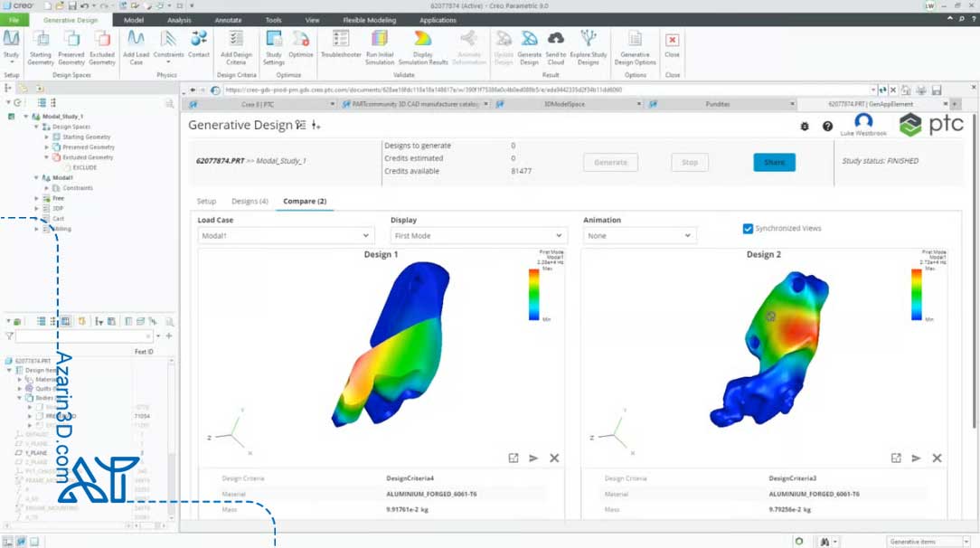Expand Design 1 view to full size

coord(514,458)
